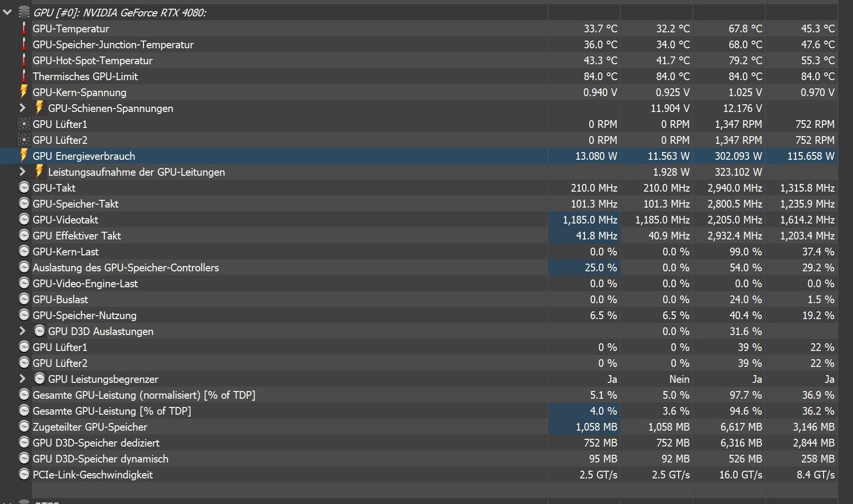Click gauge icon of PCIe-Link-Geschwindigkeit
This screenshot has height=504, width=853.
(x=24, y=474)
